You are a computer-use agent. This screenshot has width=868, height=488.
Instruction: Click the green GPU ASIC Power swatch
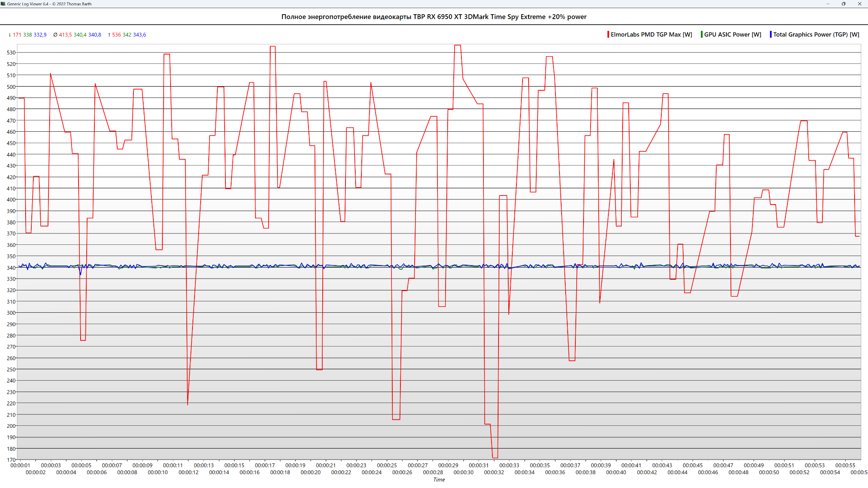pyautogui.click(x=702, y=35)
